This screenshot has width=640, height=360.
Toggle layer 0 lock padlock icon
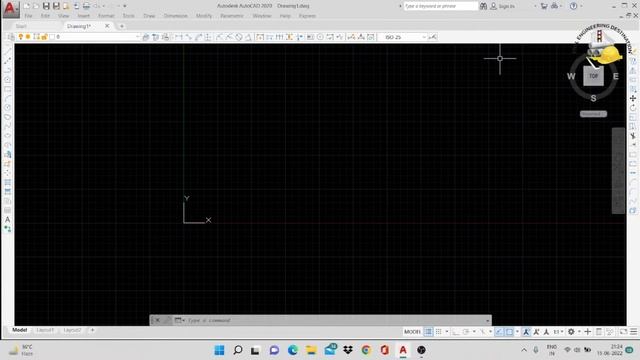[44, 37]
